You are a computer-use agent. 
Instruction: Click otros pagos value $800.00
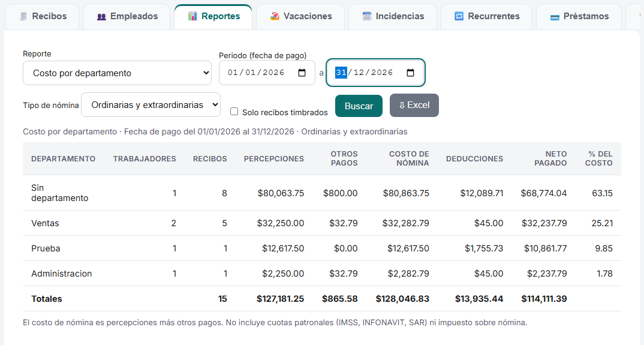pyautogui.click(x=341, y=193)
